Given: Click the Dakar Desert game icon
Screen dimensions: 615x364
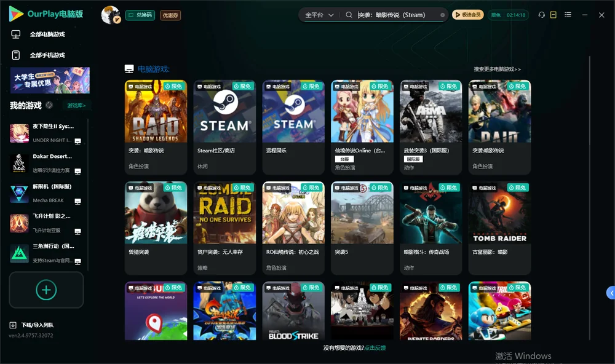Looking at the screenshot, I should point(19,164).
